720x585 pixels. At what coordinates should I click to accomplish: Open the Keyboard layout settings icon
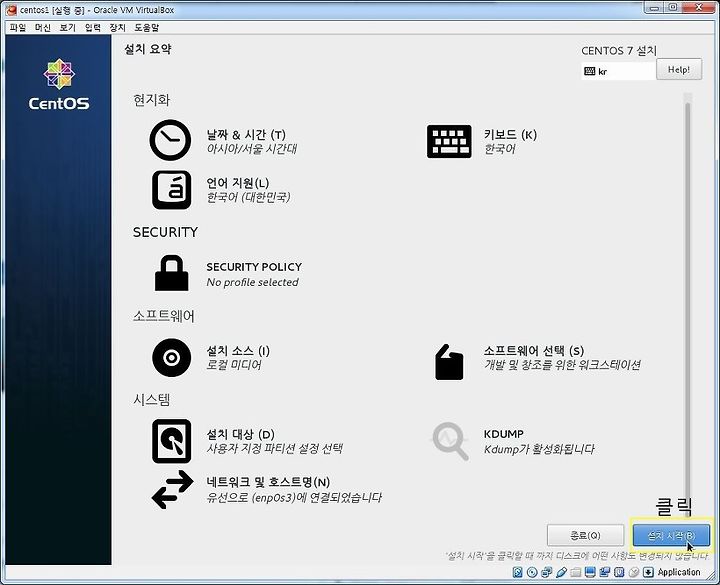tap(449, 141)
